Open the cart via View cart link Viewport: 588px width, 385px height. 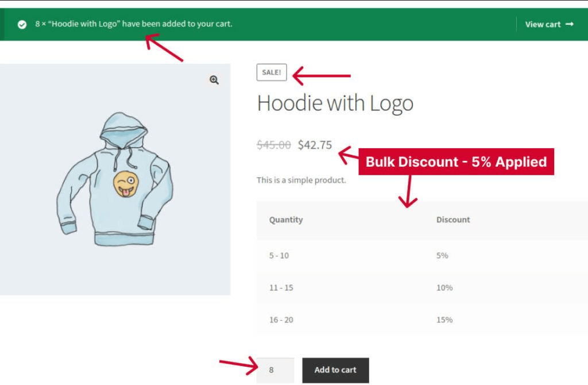pos(542,24)
